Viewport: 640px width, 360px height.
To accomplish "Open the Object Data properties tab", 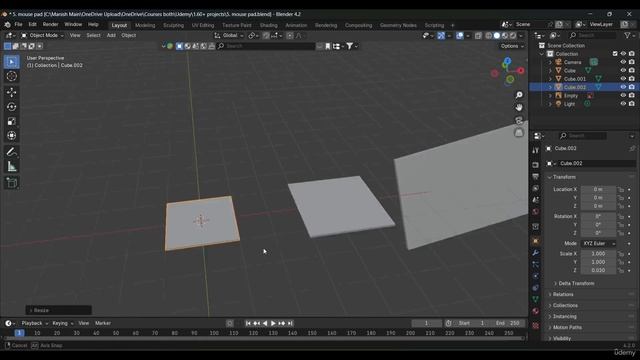I will pos(536,300).
